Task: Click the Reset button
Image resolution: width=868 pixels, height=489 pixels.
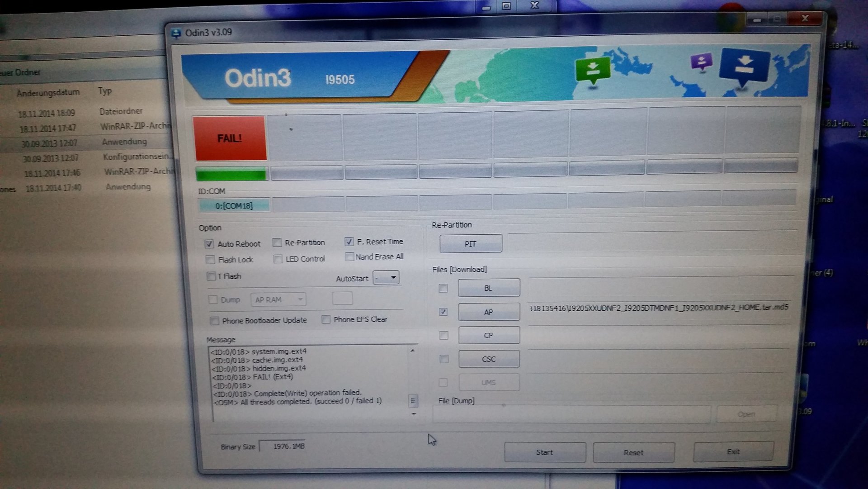Action: point(634,453)
